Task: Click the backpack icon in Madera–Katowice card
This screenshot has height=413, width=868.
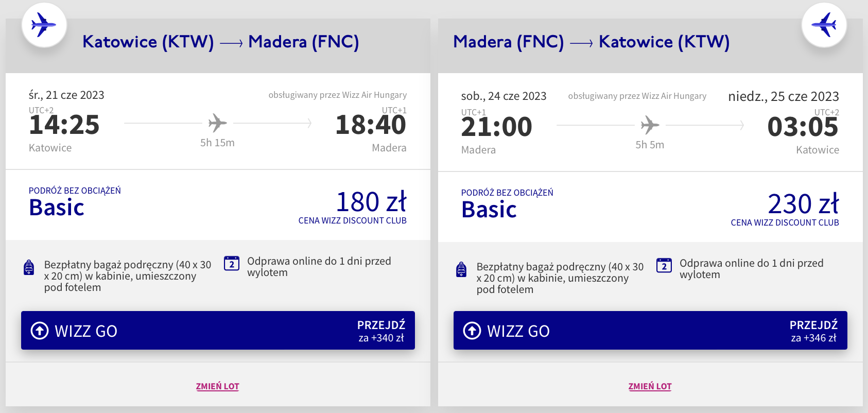Action: point(462,270)
